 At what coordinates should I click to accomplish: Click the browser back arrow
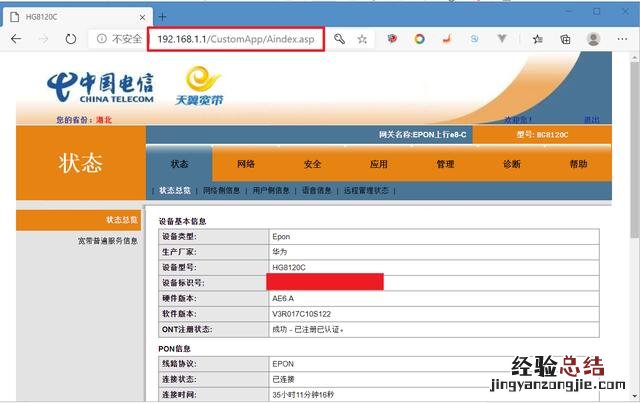click(x=16, y=39)
